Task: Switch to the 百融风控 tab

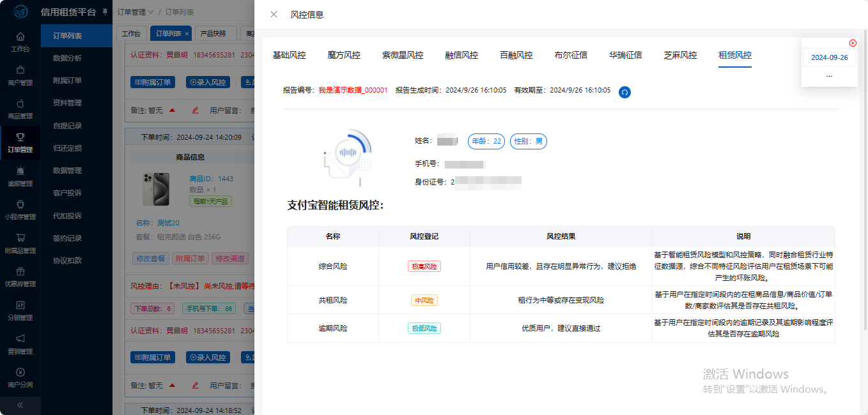Action: (x=516, y=56)
